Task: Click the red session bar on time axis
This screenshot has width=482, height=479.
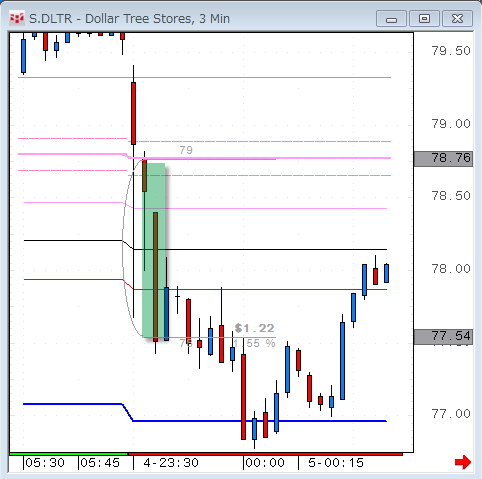Action: tap(265, 454)
